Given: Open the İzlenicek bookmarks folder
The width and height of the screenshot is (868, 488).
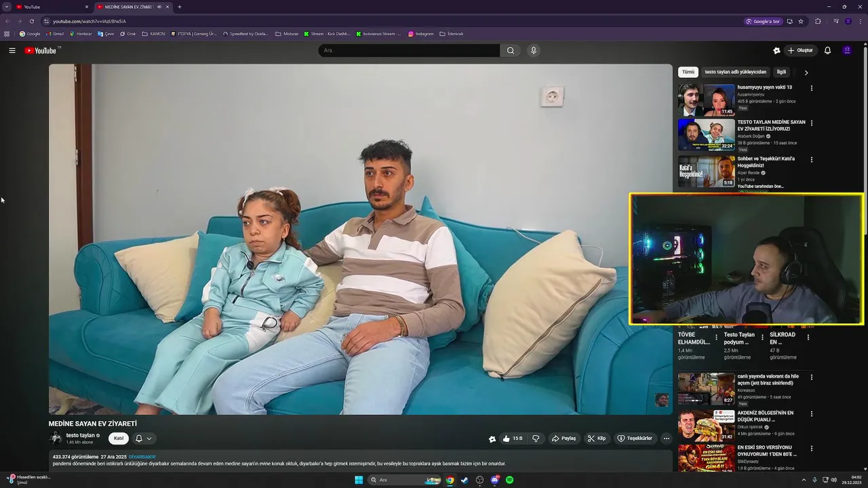Looking at the screenshot, I should (452, 34).
